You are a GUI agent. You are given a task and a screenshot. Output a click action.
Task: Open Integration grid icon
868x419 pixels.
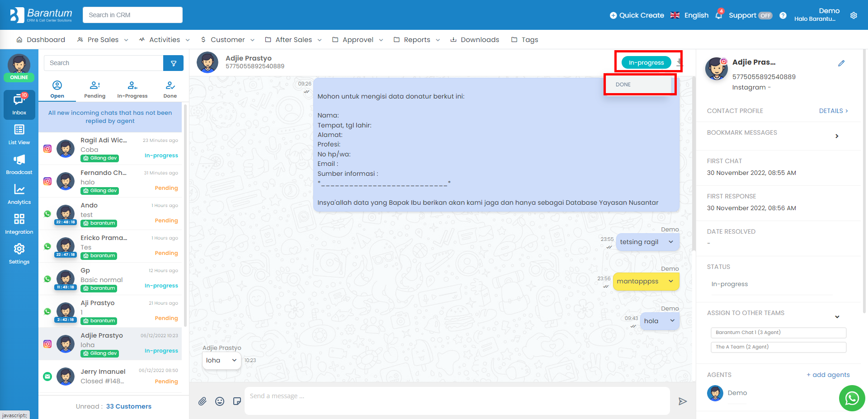pos(19,224)
